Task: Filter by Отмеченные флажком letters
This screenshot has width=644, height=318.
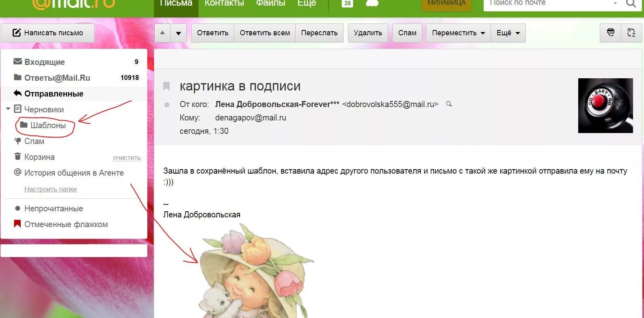Action: (66, 224)
